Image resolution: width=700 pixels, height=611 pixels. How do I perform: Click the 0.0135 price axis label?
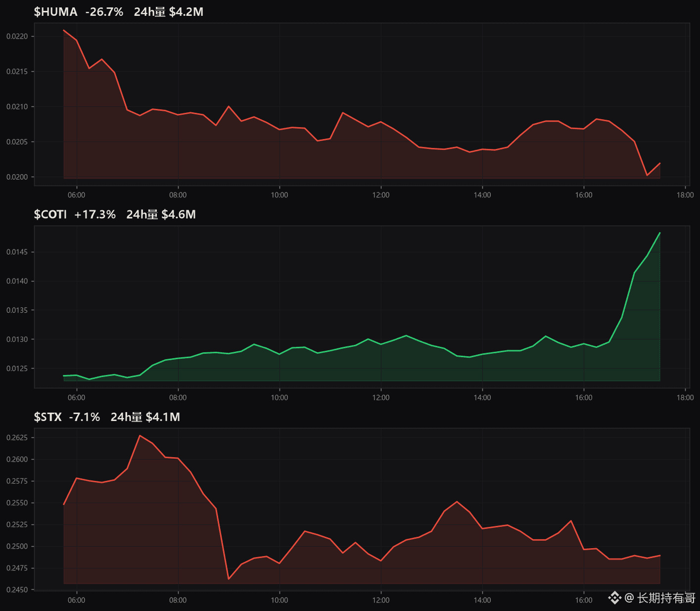click(x=17, y=311)
